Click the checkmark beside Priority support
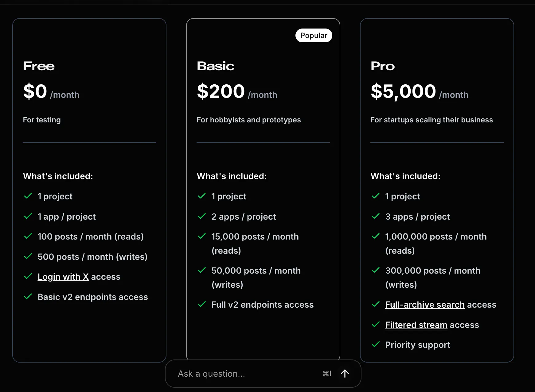The height and width of the screenshot is (392, 535). click(376, 344)
